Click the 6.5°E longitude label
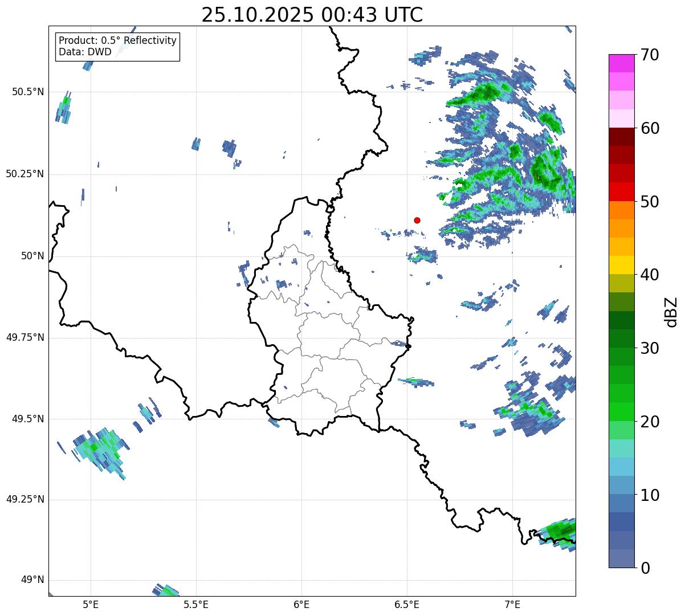Viewport: 685px width, 616px height. 407,604
